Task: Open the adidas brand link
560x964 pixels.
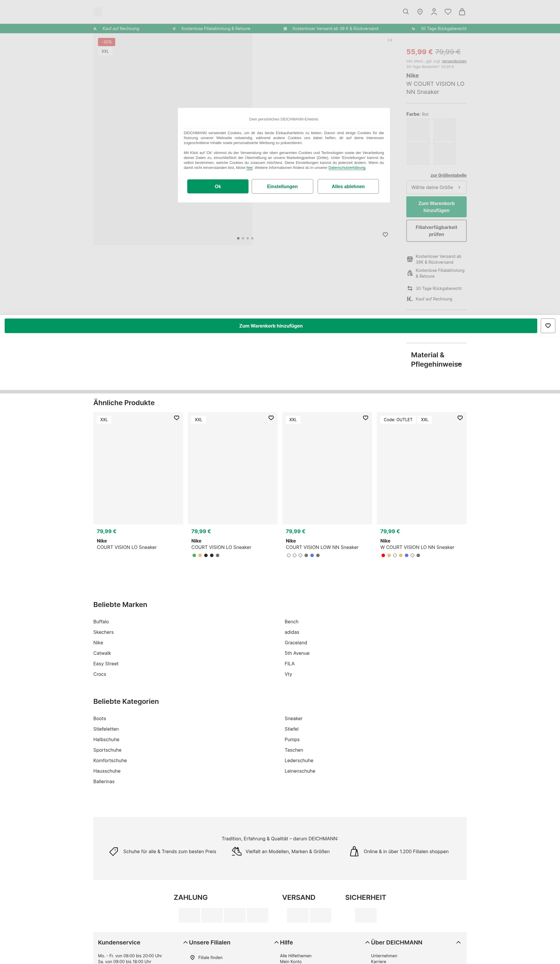Action: click(x=292, y=632)
